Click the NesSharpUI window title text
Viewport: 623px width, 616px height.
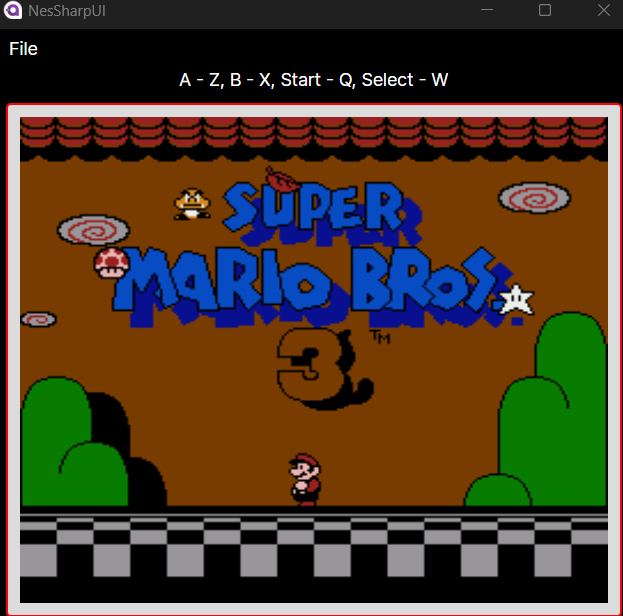pos(67,11)
